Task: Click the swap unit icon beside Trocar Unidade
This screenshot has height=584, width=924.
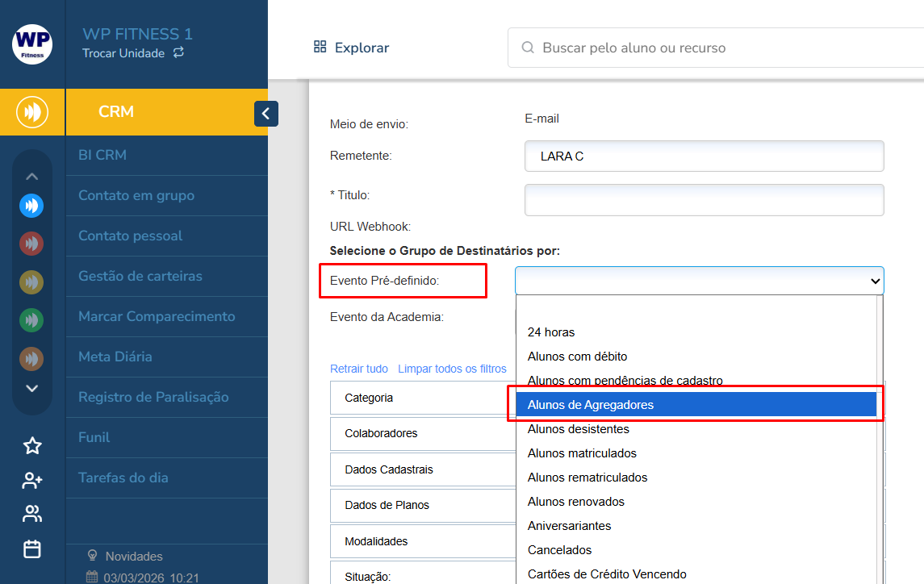Action: [178, 53]
